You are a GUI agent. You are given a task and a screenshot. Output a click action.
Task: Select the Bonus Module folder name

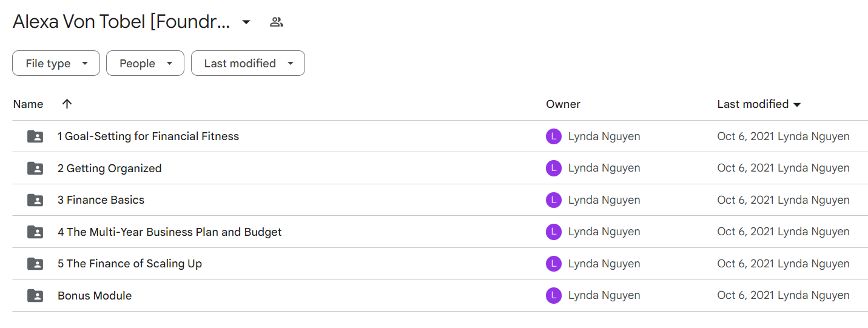95,296
